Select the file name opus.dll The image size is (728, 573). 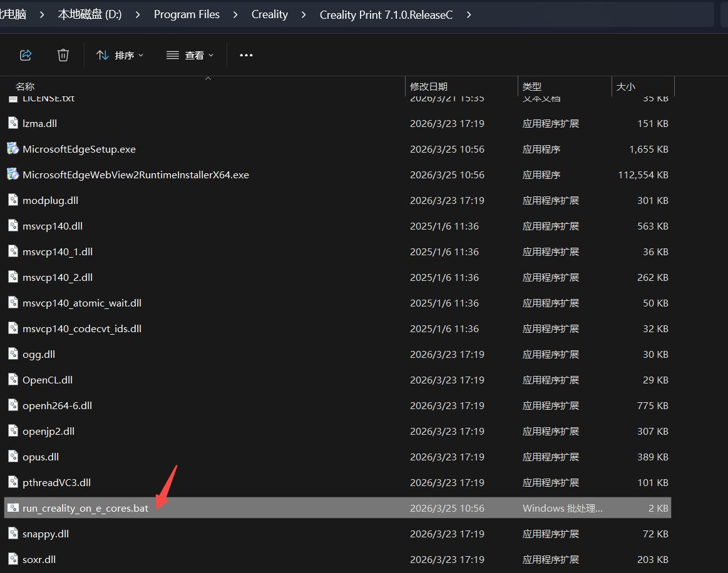[x=41, y=457]
